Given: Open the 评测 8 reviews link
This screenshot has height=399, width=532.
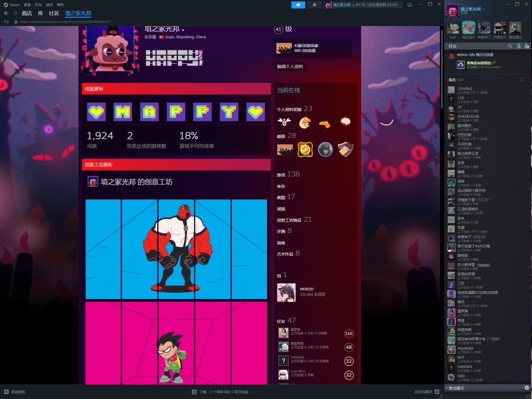Looking at the screenshot, I should [x=284, y=231].
